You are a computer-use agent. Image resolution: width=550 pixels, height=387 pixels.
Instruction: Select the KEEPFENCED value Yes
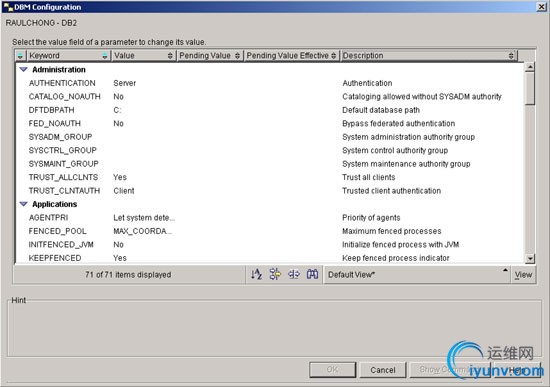tap(120, 258)
